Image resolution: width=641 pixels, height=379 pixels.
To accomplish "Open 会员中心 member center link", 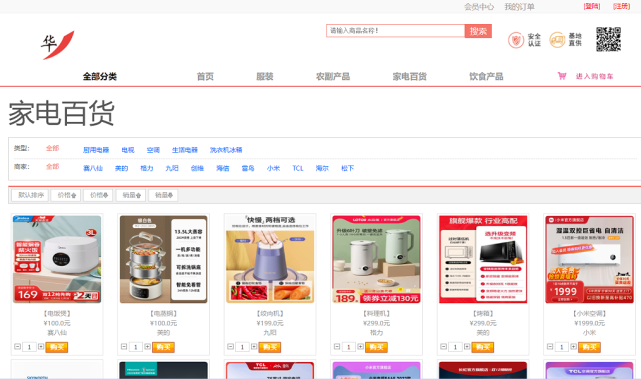I will pos(479,7).
